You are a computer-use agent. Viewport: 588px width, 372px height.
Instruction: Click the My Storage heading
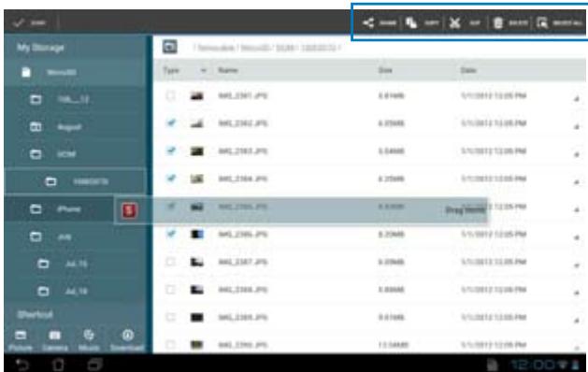40,48
